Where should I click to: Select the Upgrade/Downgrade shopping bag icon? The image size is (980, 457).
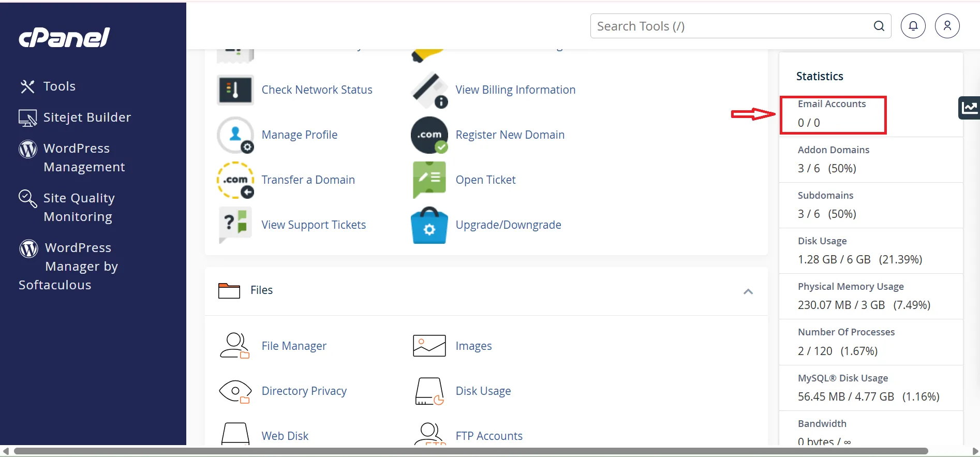point(429,226)
